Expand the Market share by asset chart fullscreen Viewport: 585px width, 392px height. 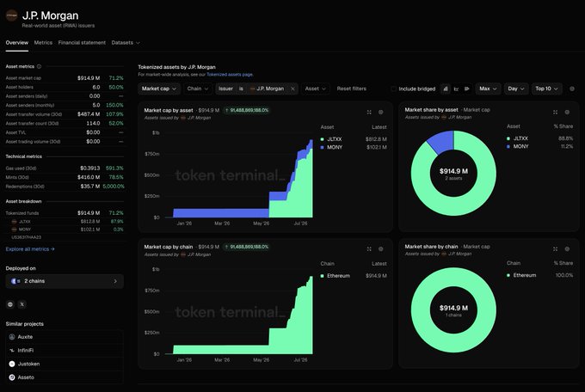coord(555,112)
